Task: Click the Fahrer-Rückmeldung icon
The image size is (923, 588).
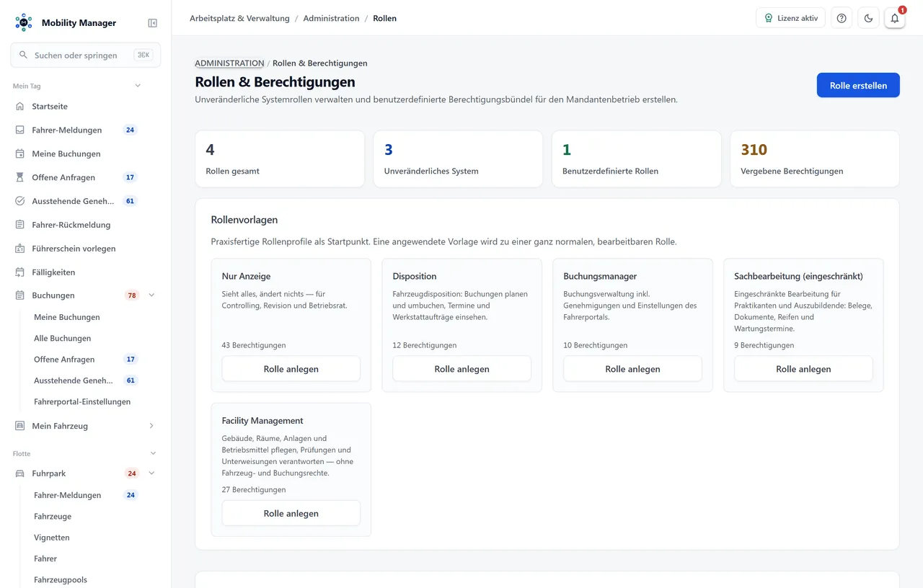Action: pos(20,225)
